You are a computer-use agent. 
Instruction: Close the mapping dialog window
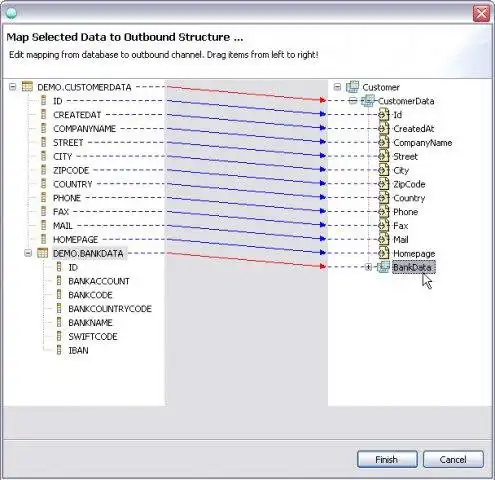point(481,13)
